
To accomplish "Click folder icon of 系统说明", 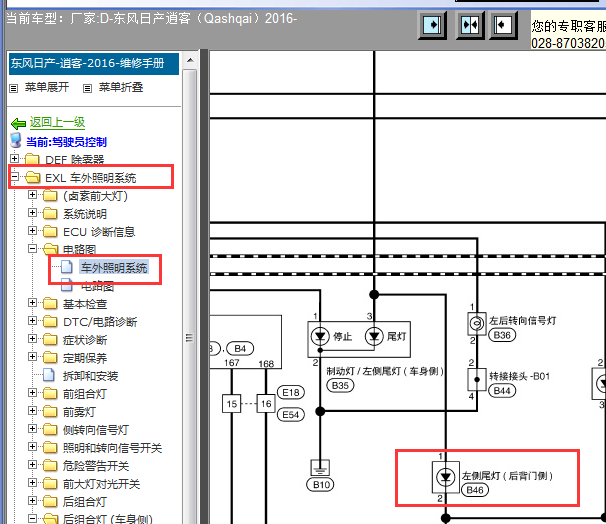I will click(50, 213).
